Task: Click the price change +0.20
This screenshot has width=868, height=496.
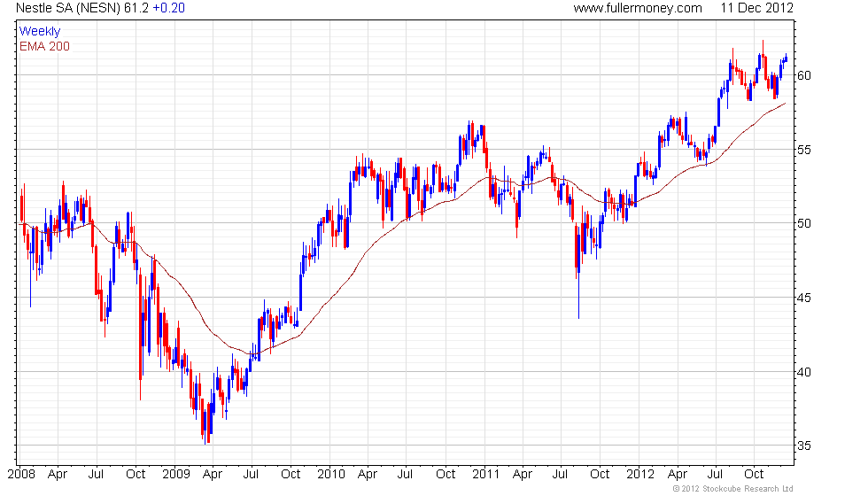Action: pyautogui.click(x=169, y=8)
